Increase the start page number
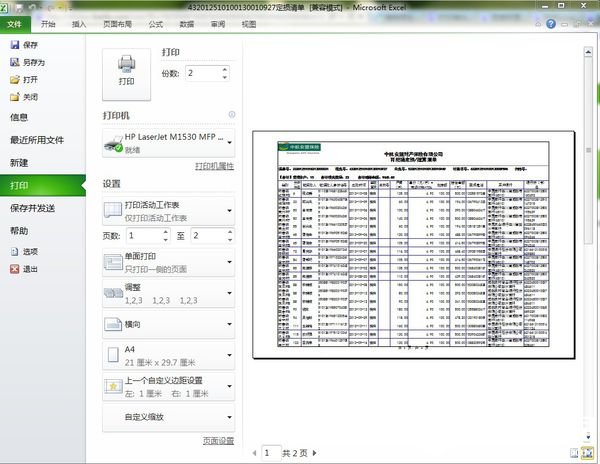 coord(166,232)
